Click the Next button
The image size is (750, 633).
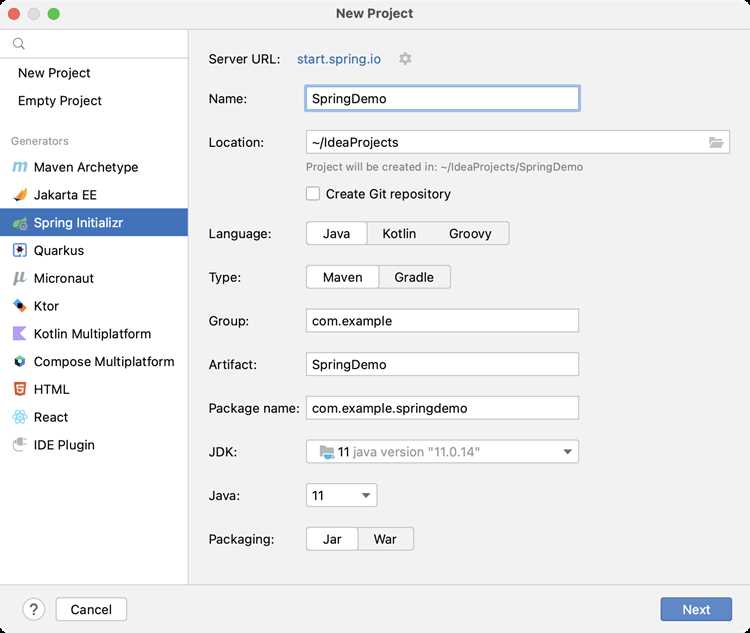tap(696, 609)
